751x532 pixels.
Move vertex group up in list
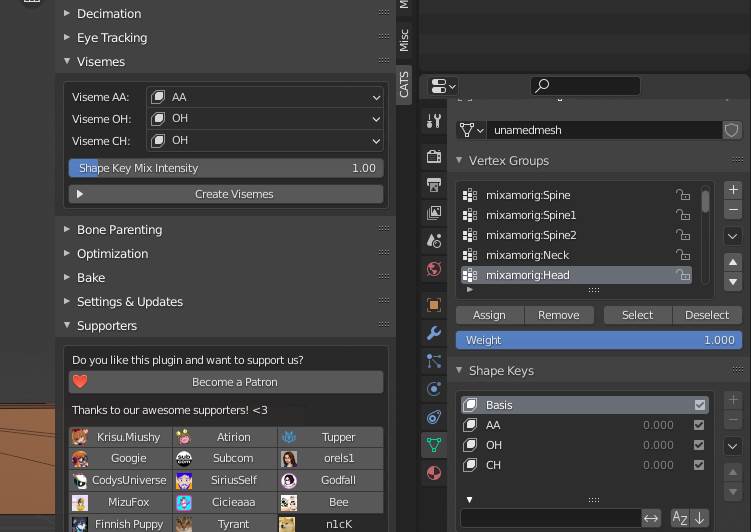tap(733, 262)
